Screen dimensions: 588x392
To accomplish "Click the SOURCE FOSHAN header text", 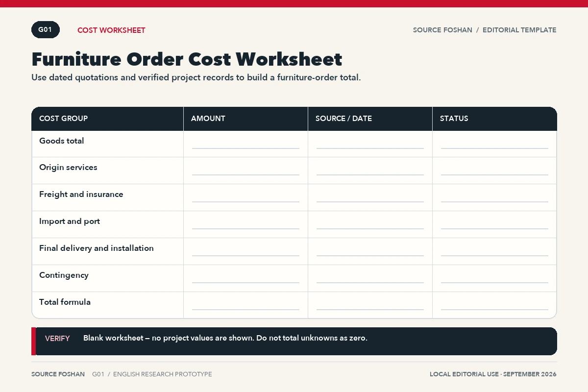I will click(442, 30).
